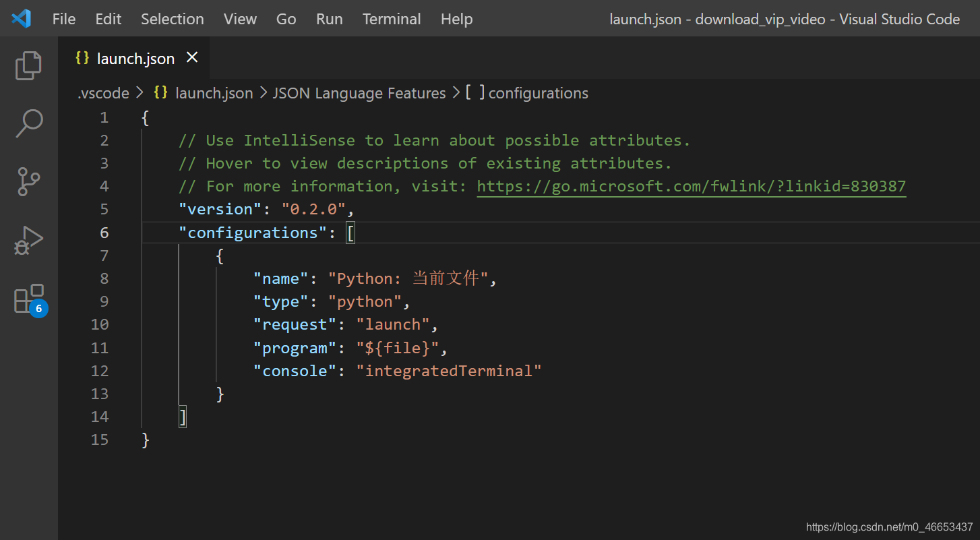
Task: Open the Source Control panel icon
Action: 28,181
